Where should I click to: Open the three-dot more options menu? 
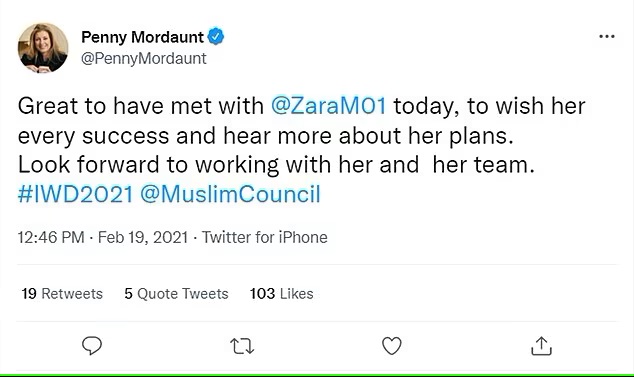pyautogui.click(x=607, y=36)
